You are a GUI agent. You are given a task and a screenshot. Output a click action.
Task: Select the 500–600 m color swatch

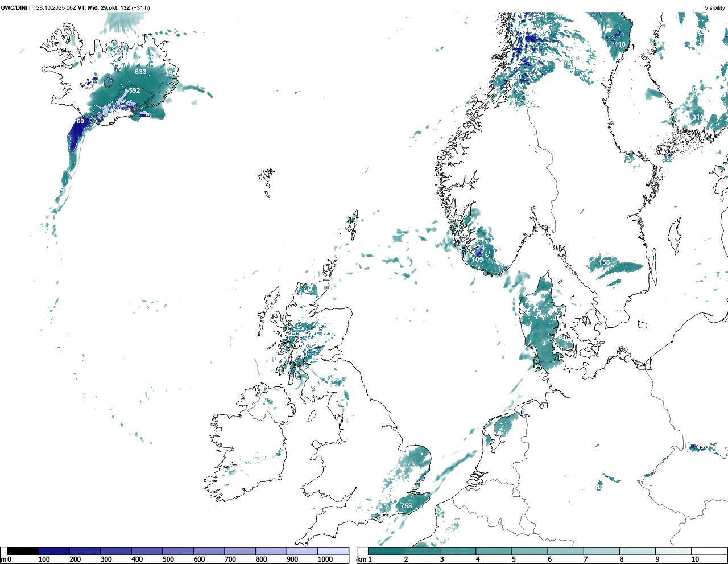[178, 551]
